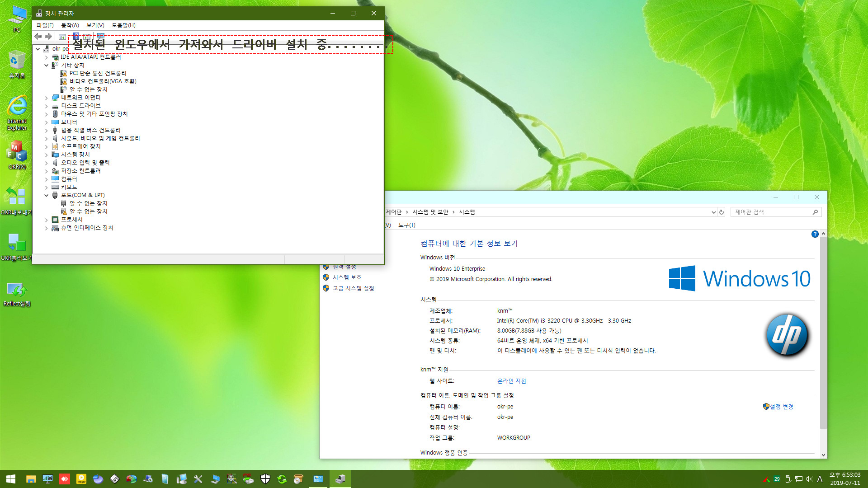Click the 제어판 검색 search field
The height and width of the screenshot is (488, 868).
tap(776, 212)
